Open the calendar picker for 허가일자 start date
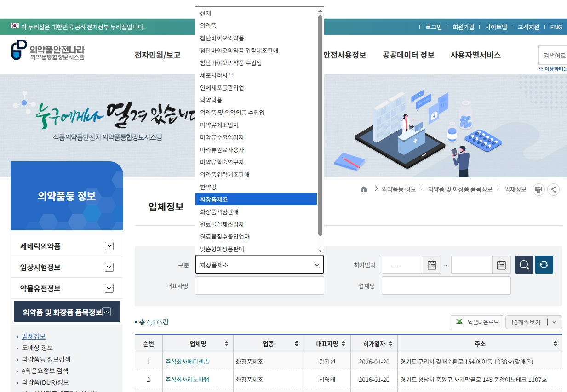Viewport: 567px width, 392px height. (432, 265)
